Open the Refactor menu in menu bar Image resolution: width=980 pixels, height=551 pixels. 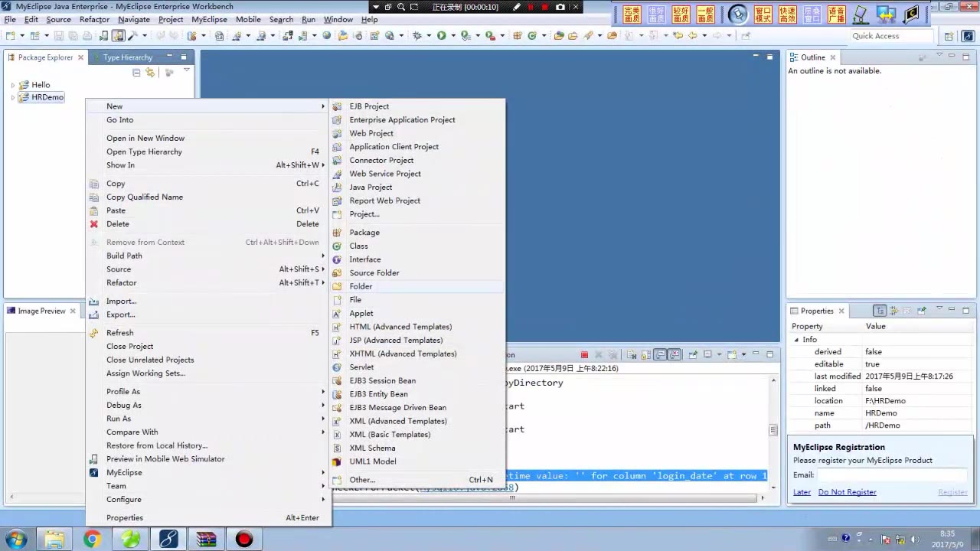94,19
